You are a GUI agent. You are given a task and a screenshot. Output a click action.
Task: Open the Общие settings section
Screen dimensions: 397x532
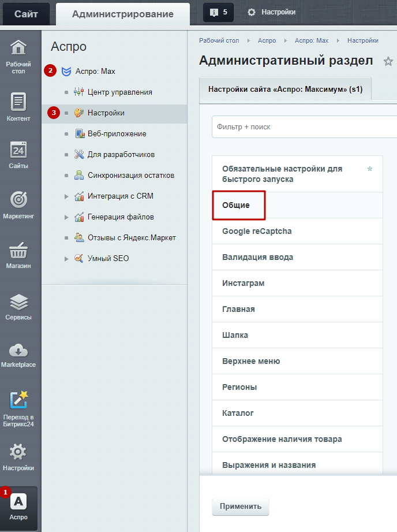(x=297, y=205)
